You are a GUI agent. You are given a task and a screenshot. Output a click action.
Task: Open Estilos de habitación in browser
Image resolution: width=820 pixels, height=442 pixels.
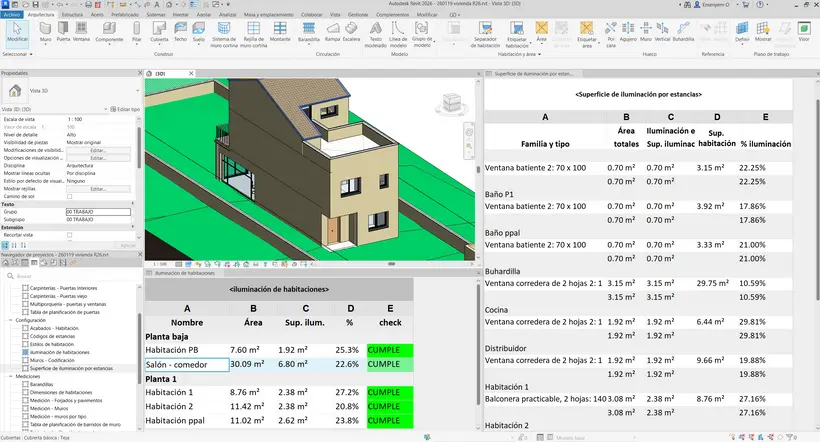tap(52, 344)
